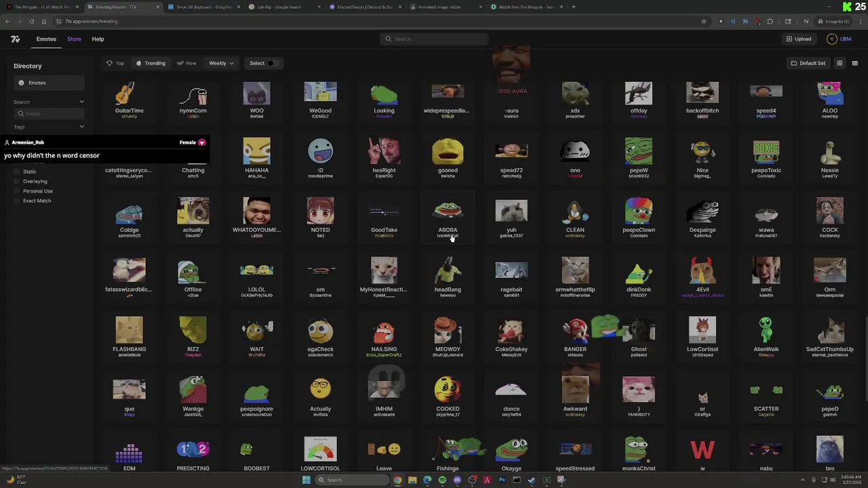Open Photoshop from the taskbar
The width and height of the screenshot is (868, 488).
(x=502, y=480)
